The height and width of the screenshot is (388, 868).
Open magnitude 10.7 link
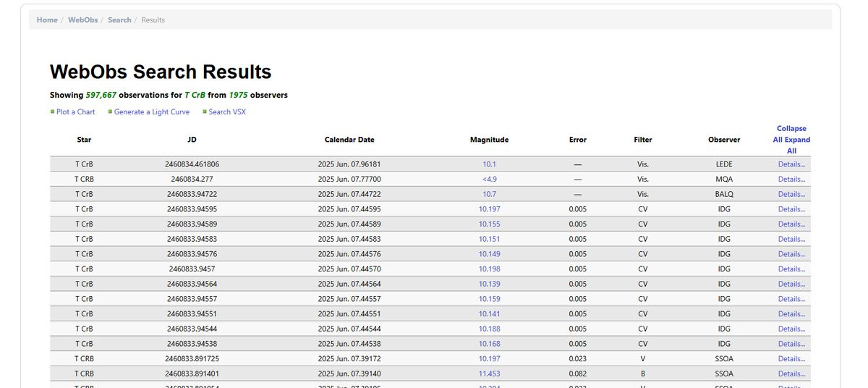(489, 194)
